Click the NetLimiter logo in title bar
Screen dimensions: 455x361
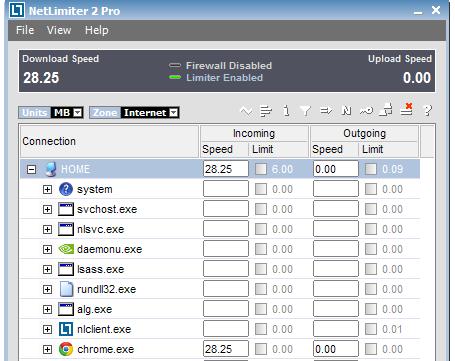coord(17,10)
